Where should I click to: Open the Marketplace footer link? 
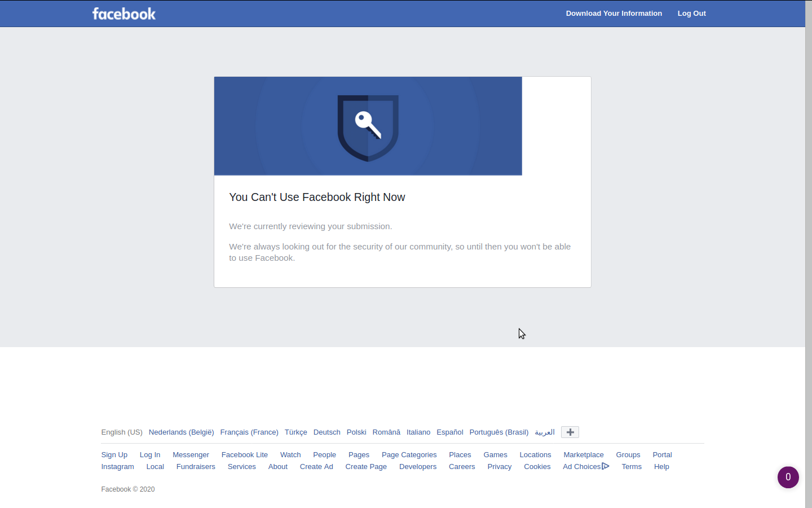584,455
